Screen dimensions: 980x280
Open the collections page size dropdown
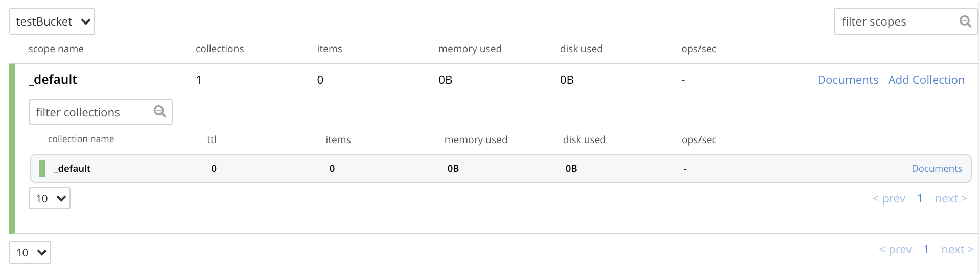coord(50,198)
